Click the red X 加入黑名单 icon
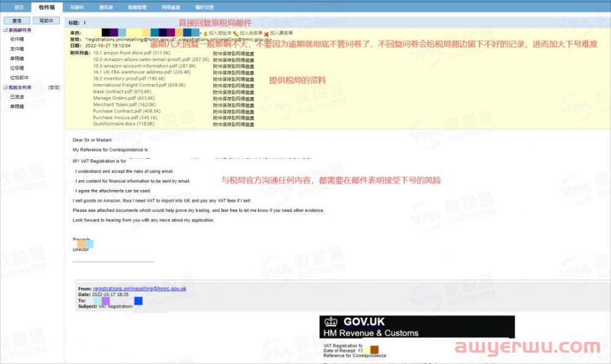This screenshot has height=364, width=611. [266, 34]
